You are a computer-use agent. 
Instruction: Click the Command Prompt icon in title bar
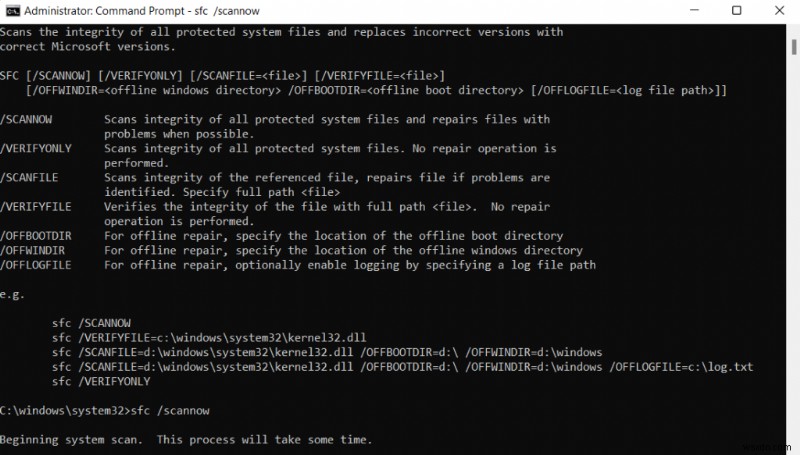(10, 10)
